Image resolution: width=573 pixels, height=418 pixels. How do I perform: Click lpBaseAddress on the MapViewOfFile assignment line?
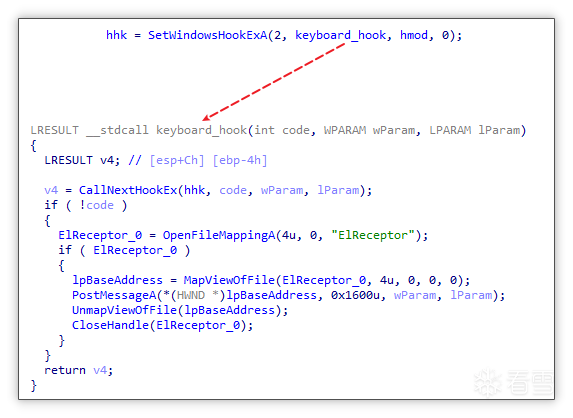click(x=117, y=280)
